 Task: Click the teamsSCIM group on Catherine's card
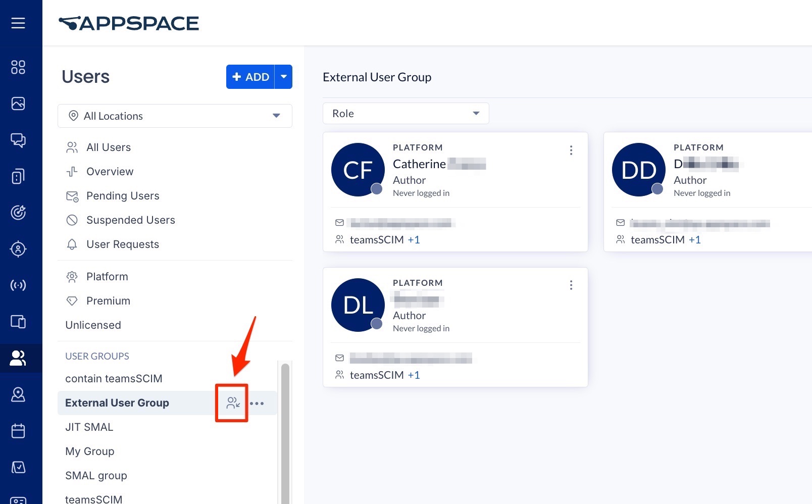(377, 240)
